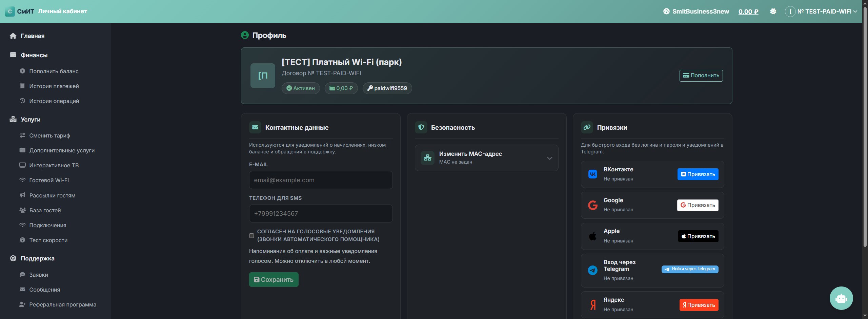Focus the E-MAIL input field
Viewport: 868px width, 319px height.
321,180
